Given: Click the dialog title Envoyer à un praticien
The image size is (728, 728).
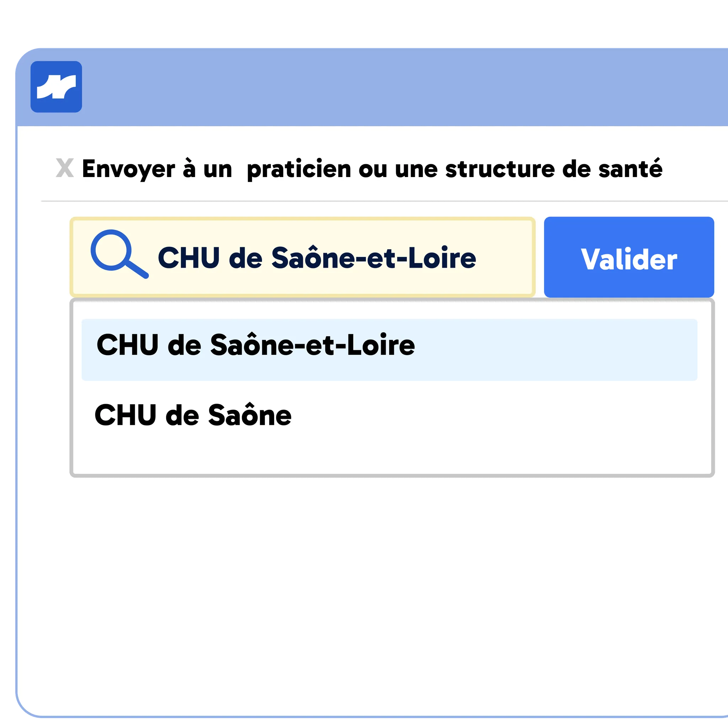Looking at the screenshot, I should (x=372, y=168).
